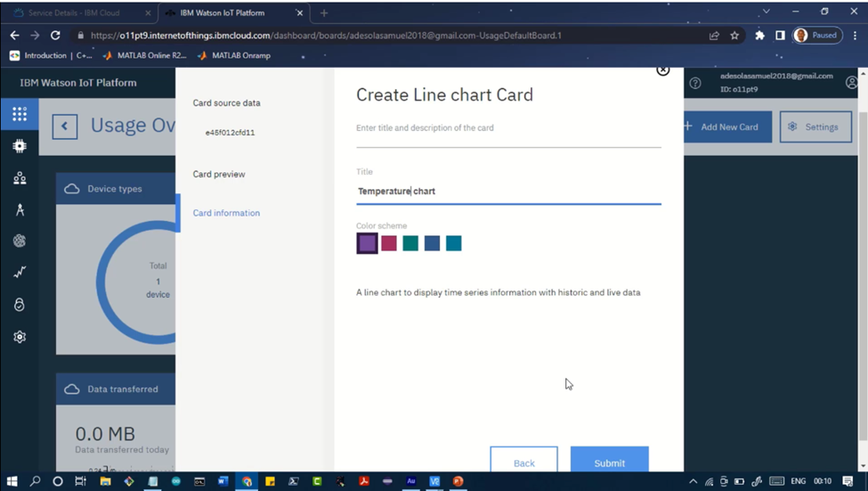Screen dimensions: 868x491
Task: Open the user profile icon in the header
Action: click(851, 83)
